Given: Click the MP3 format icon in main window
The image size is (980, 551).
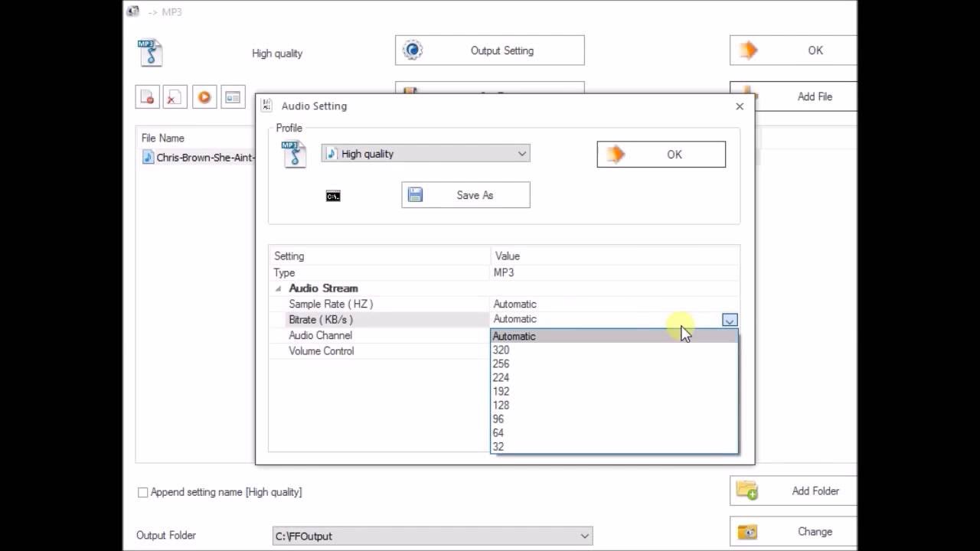Looking at the screenshot, I should [x=150, y=53].
